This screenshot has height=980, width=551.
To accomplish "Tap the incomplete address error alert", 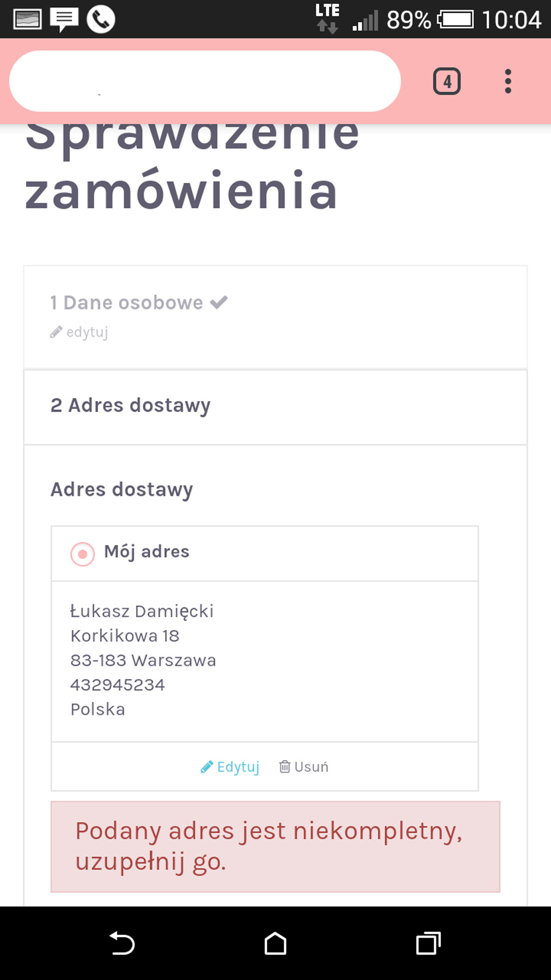I will (x=275, y=846).
